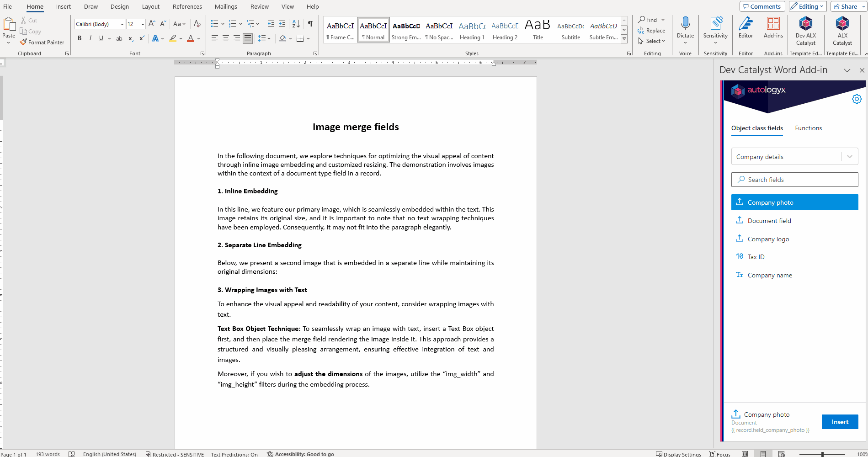Image resolution: width=868 pixels, height=457 pixels.
Task: Open the font name dropdown
Action: (x=122, y=24)
